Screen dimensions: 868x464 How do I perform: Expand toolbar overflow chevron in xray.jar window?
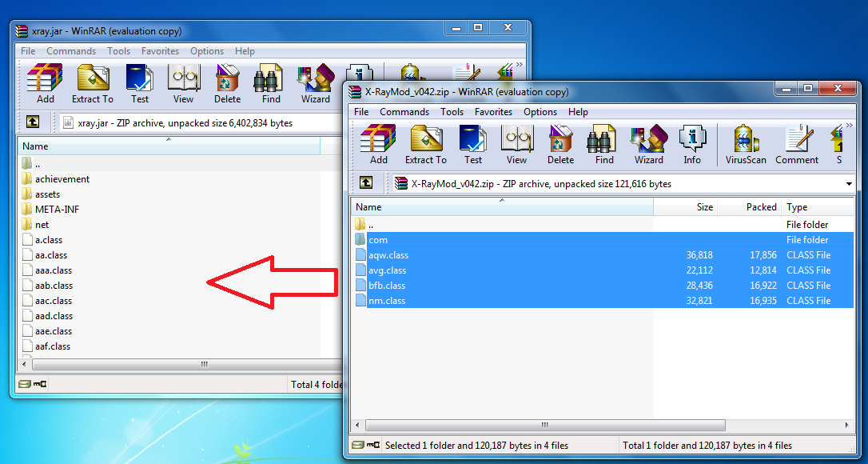(519, 65)
